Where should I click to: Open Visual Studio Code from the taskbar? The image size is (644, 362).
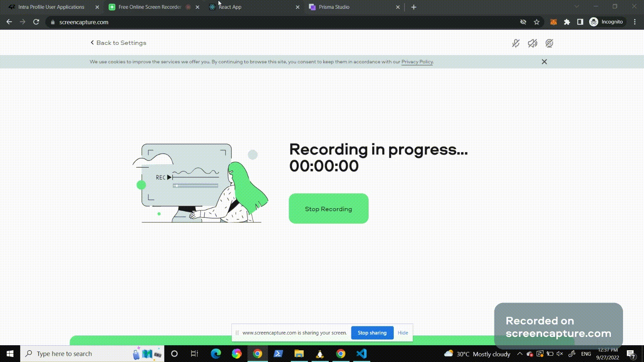361,354
